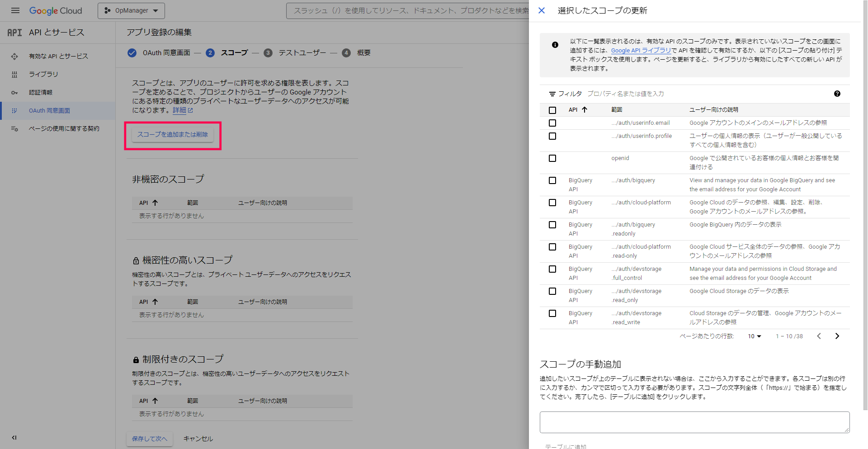Go to OAuth 同意画面 step one

[159, 53]
